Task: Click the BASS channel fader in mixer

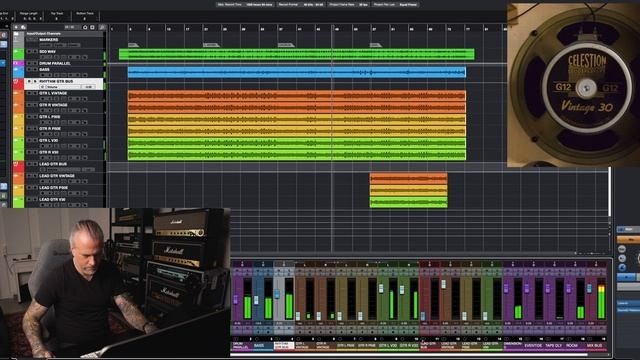Action: point(256,300)
